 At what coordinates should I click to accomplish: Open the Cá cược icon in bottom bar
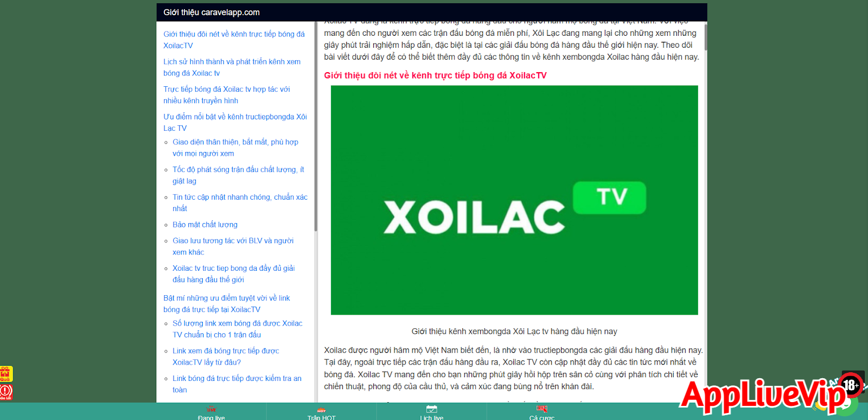pos(541,409)
